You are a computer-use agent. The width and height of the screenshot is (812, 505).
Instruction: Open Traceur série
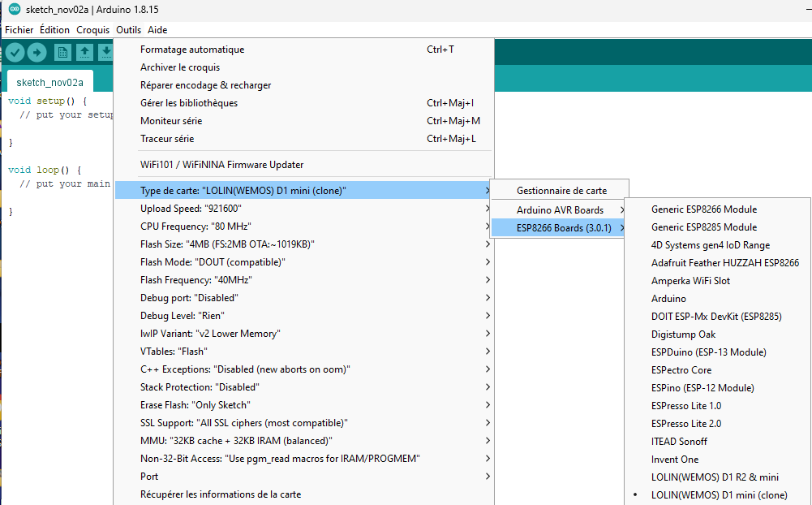coord(303,139)
